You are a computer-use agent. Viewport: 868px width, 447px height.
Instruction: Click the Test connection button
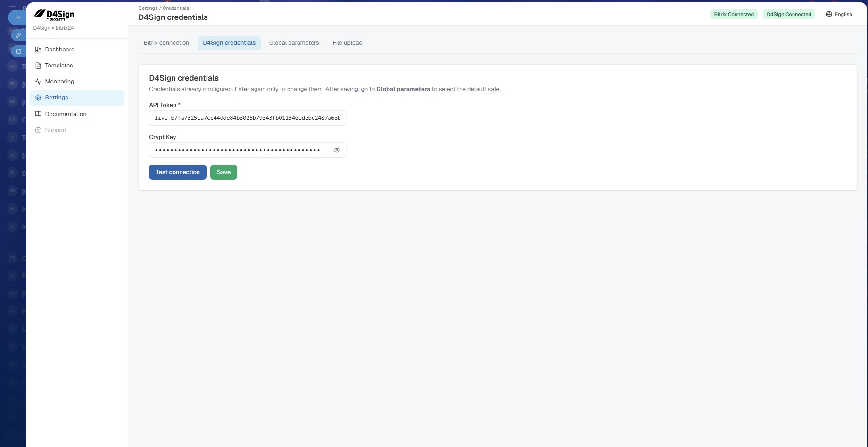point(178,172)
